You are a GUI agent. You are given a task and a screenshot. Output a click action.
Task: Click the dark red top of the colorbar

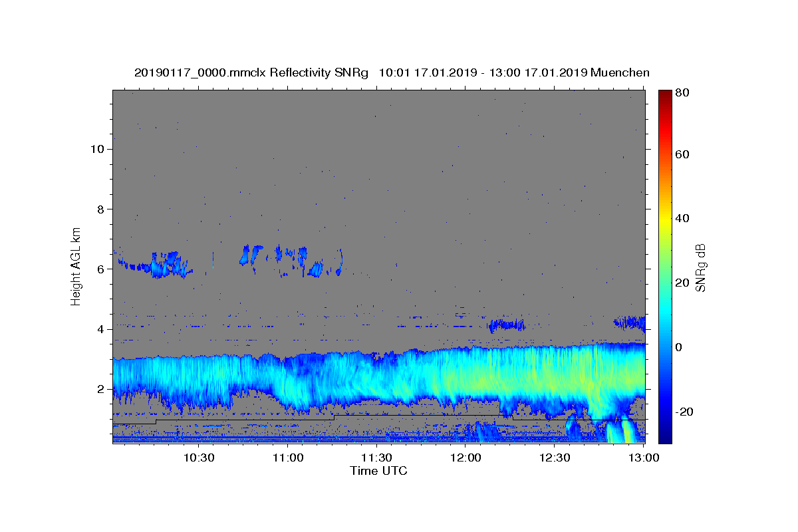pos(665,94)
